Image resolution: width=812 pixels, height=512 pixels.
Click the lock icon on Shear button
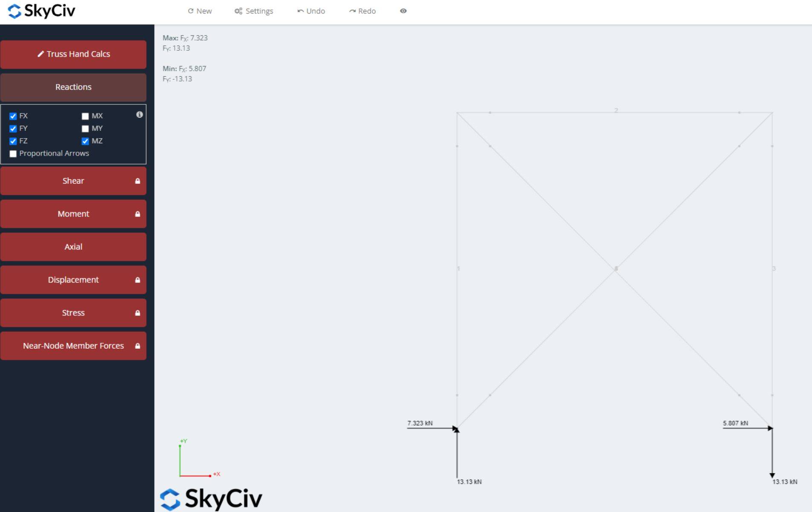pos(137,181)
